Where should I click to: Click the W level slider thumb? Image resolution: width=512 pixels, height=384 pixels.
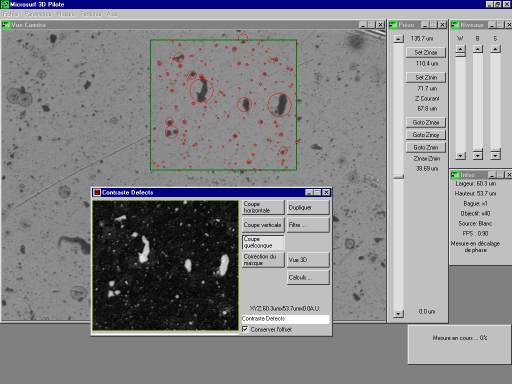tap(460, 55)
